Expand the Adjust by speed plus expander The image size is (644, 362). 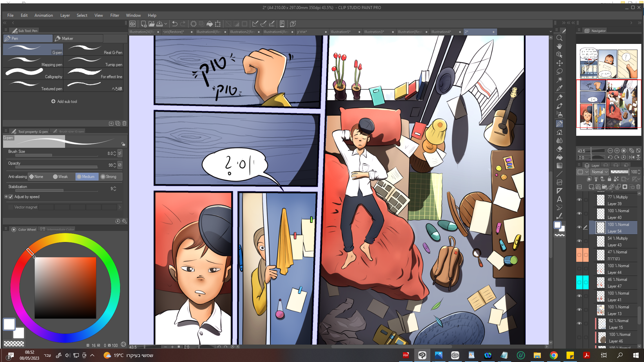click(6, 197)
